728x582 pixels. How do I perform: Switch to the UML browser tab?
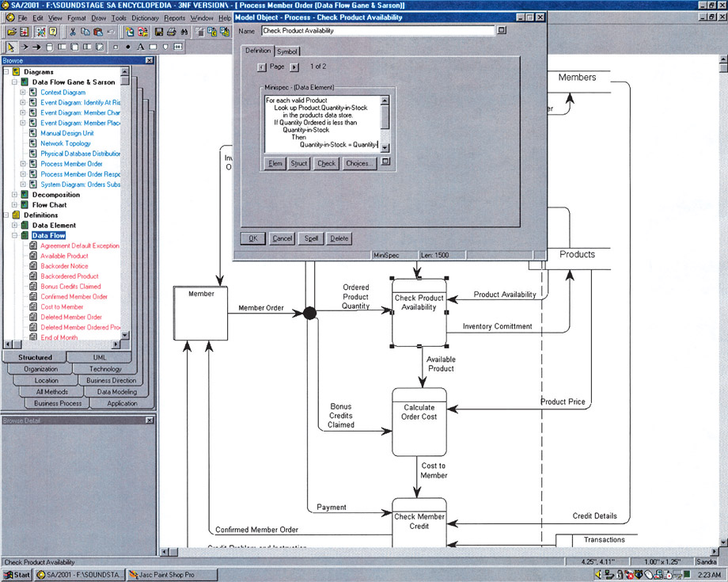[100, 357]
